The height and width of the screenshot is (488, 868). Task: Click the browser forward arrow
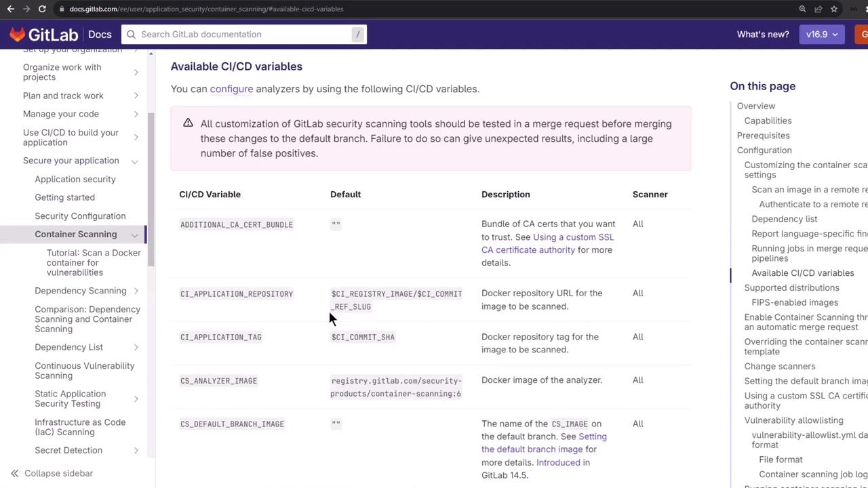[26, 9]
